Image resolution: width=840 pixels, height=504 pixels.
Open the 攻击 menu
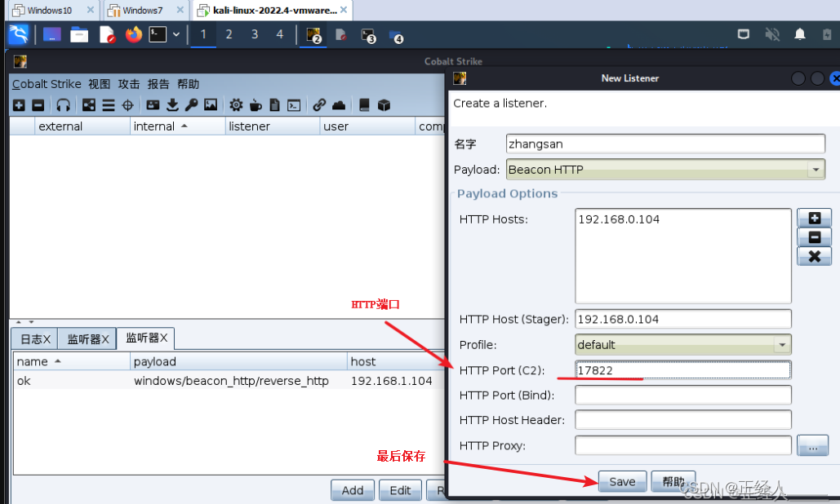pyautogui.click(x=129, y=84)
